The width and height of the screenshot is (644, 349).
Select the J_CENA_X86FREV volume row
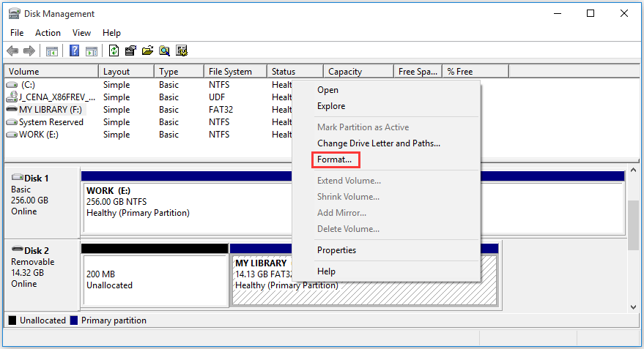click(149, 97)
